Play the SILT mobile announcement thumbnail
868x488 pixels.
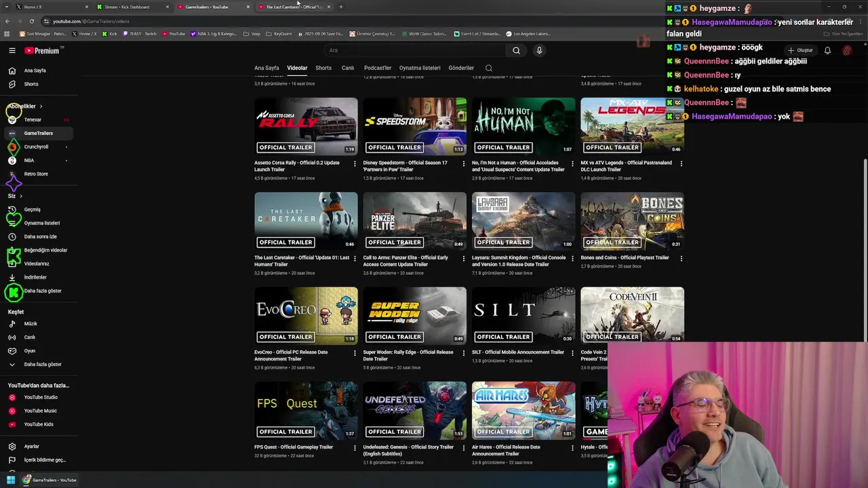coord(524,317)
